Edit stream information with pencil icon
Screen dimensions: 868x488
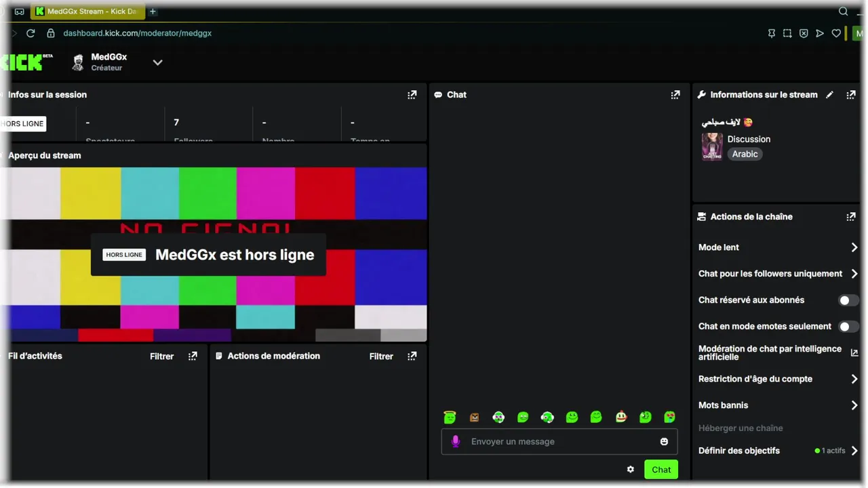click(829, 95)
